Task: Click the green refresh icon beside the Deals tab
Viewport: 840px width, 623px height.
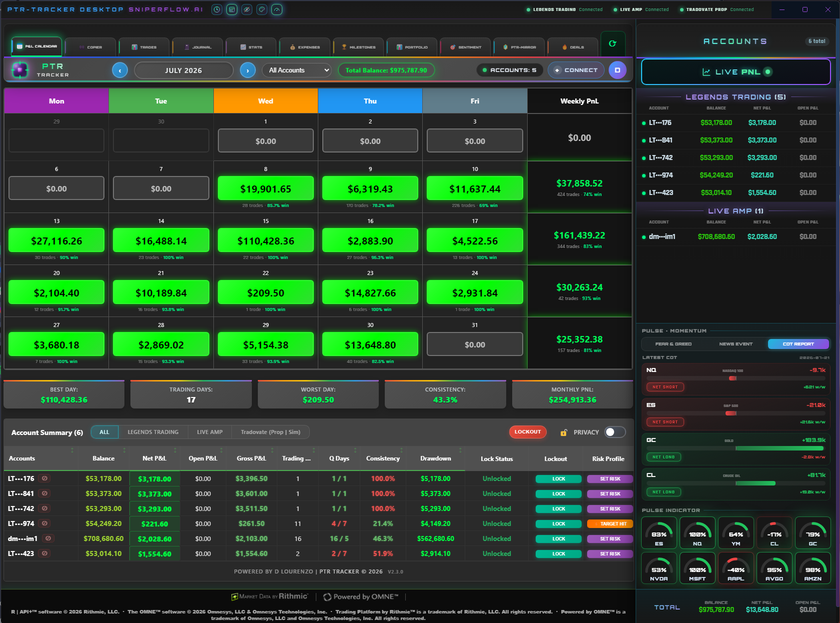Action: pyautogui.click(x=613, y=44)
